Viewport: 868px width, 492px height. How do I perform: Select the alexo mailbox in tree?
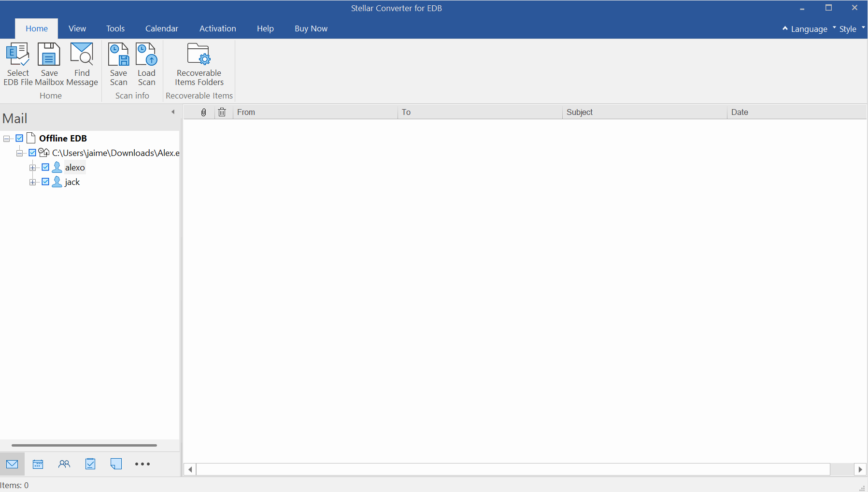pos(75,168)
